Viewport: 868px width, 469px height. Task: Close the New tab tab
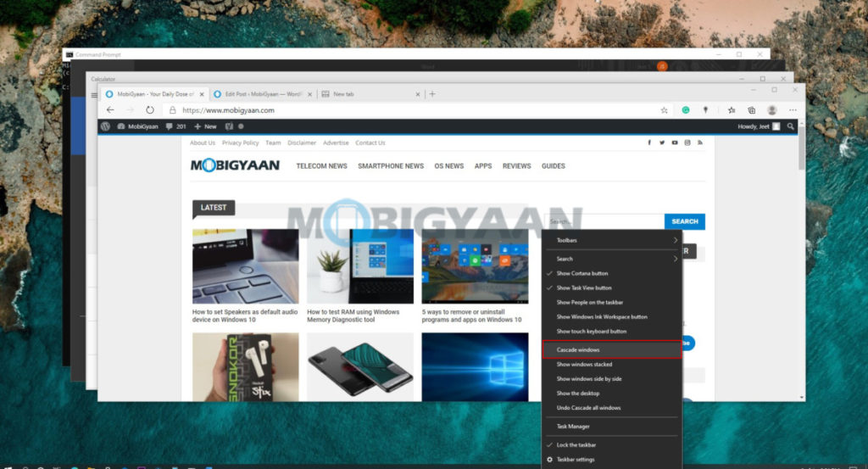(x=417, y=94)
